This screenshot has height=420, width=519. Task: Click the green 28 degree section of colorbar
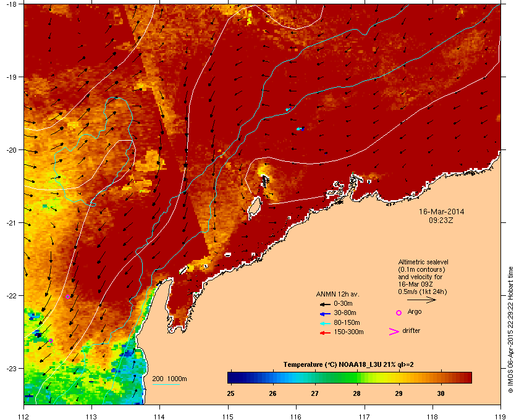[x=357, y=377]
